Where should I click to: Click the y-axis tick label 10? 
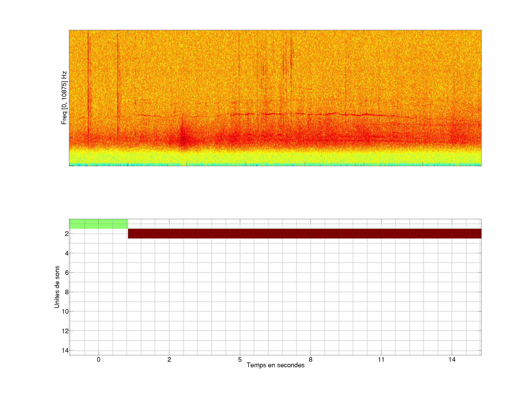65,311
